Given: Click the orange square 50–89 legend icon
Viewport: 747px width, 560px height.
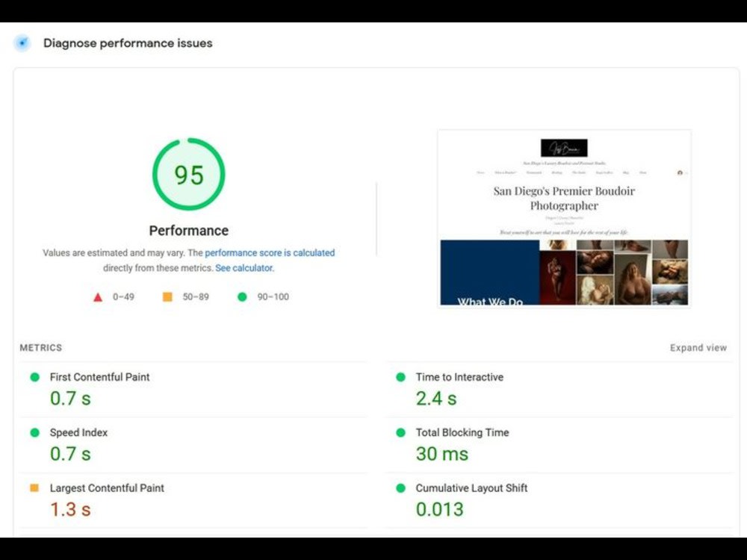Looking at the screenshot, I should pyautogui.click(x=167, y=296).
